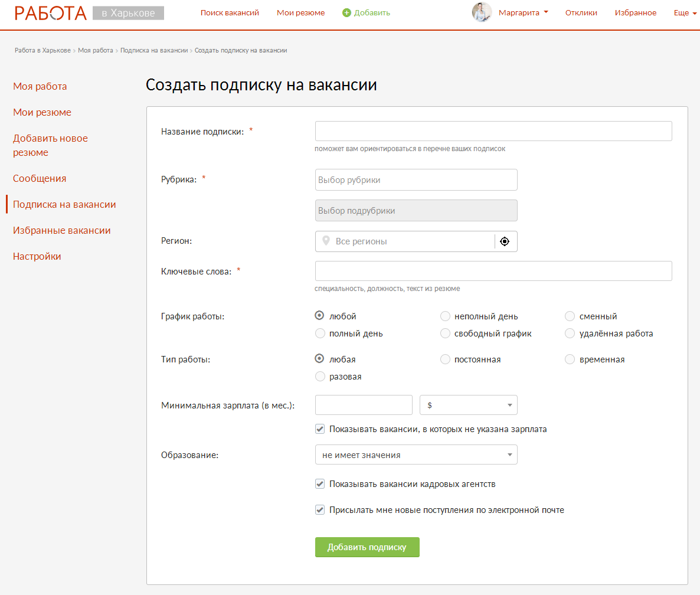Uncheck email notifications for new vacancies
The image size is (700, 595).
(x=320, y=510)
